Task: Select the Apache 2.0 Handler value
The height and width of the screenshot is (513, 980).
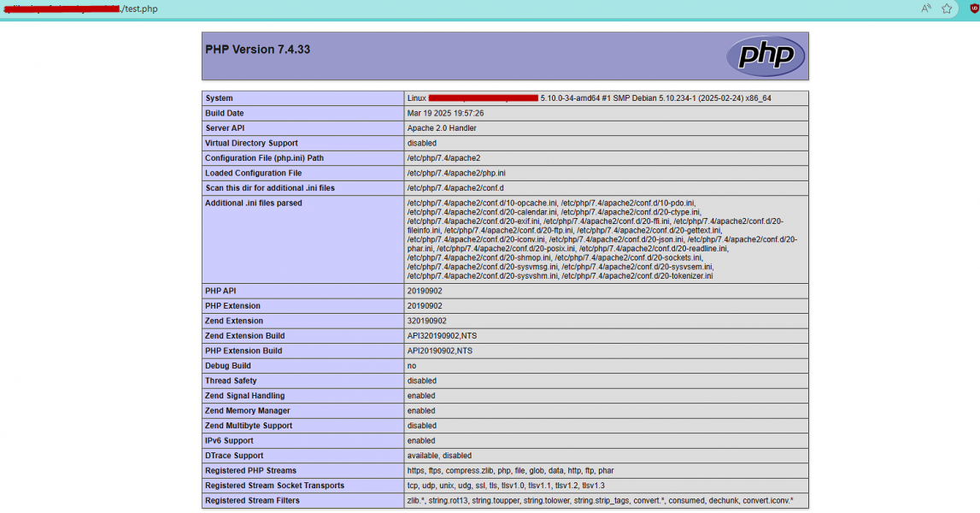Action: pos(441,128)
